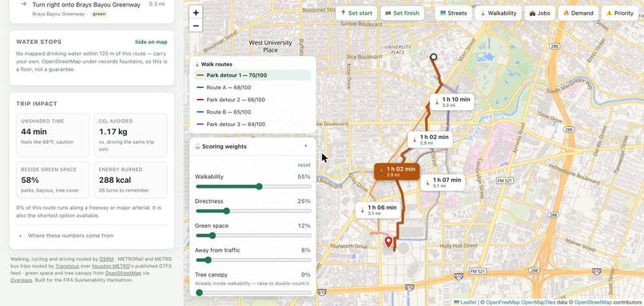644x306 pixels.
Task: Click the Walkability weight slider handle
Action: [x=259, y=186]
